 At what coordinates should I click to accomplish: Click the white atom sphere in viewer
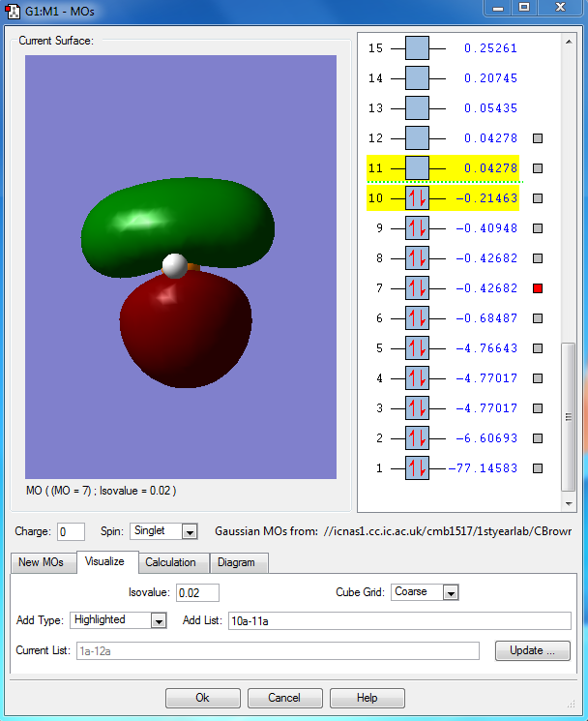click(174, 266)
